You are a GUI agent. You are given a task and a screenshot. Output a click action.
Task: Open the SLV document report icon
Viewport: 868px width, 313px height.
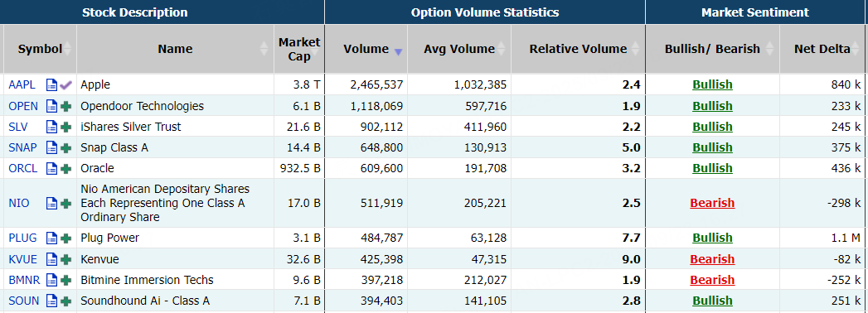pyautogui.click(x=51, y=128)
